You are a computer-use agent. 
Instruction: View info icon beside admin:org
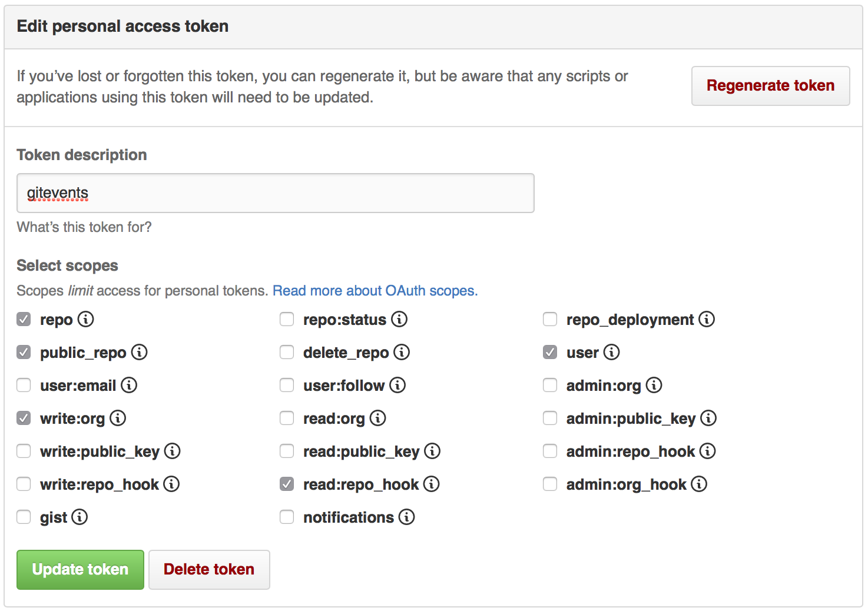click(654, 385)
